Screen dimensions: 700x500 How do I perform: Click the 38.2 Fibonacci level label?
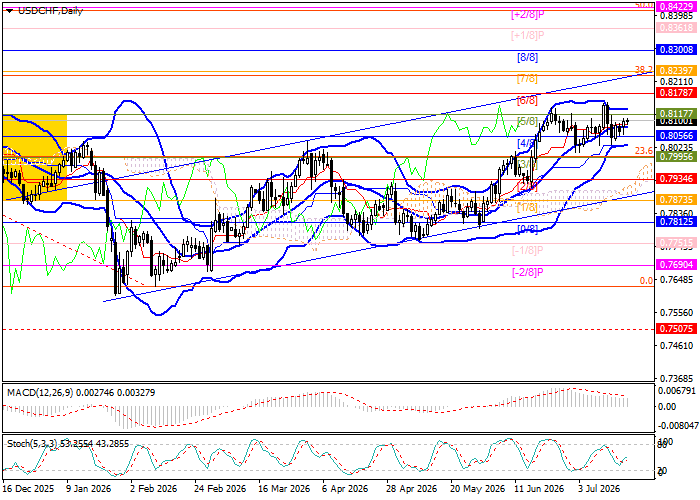pos(644,70)
